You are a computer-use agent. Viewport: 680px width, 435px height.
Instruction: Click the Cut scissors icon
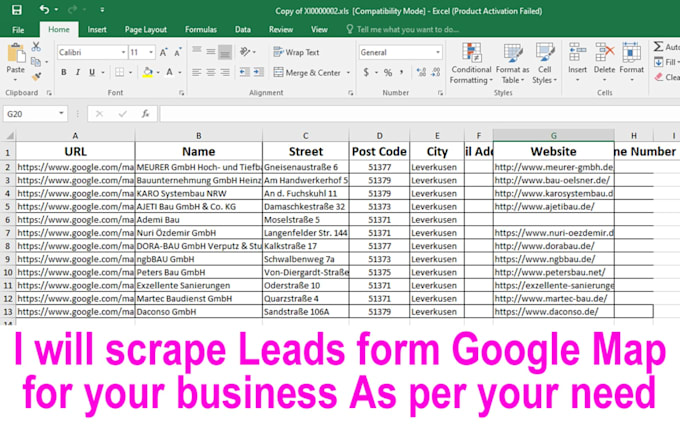[36, 47]
